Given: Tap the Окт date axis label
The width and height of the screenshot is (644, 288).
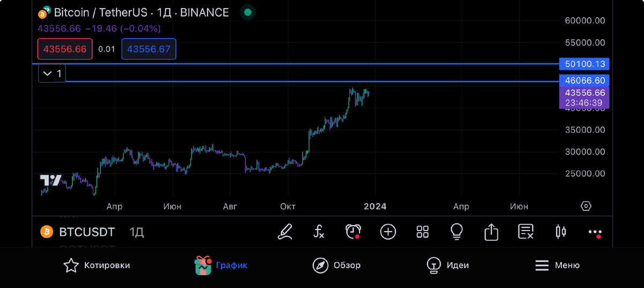Looking at the screenshot, I should tap(288, 206).
